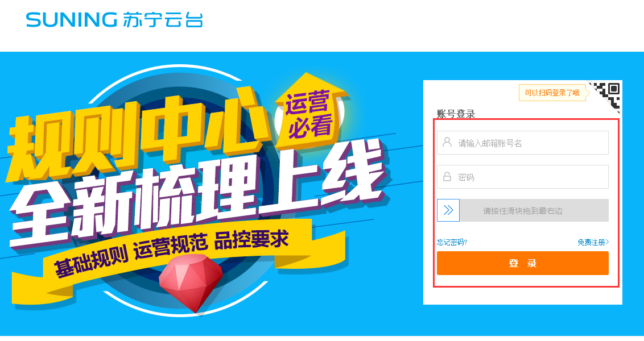This screenshot has height=341, width=644.
Task: Click 品控要求 on the yellow ribbon
Action: coord(251,240)
